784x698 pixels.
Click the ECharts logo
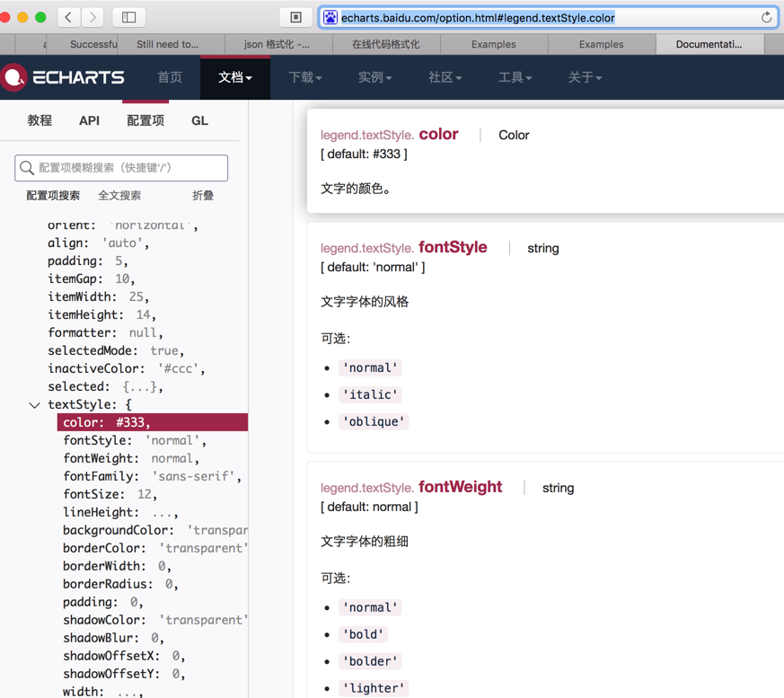[x=63, y=77]
